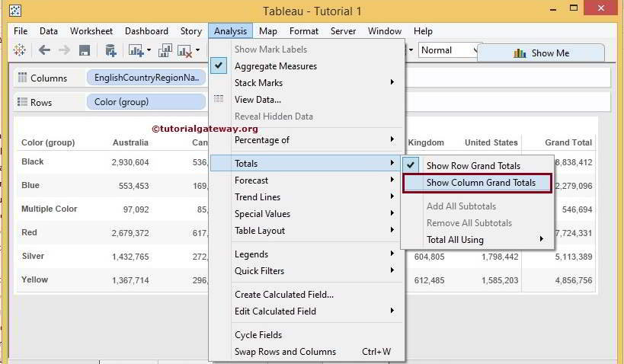The image size is (624, 364).
Task: Open the Worksheet menu
Action: click(x=91, y=31)
